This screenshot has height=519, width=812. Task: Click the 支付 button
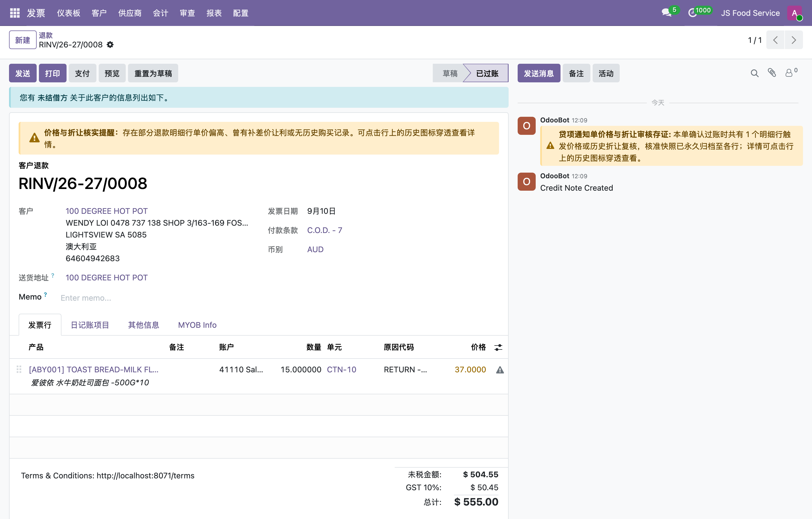(82, 73)
